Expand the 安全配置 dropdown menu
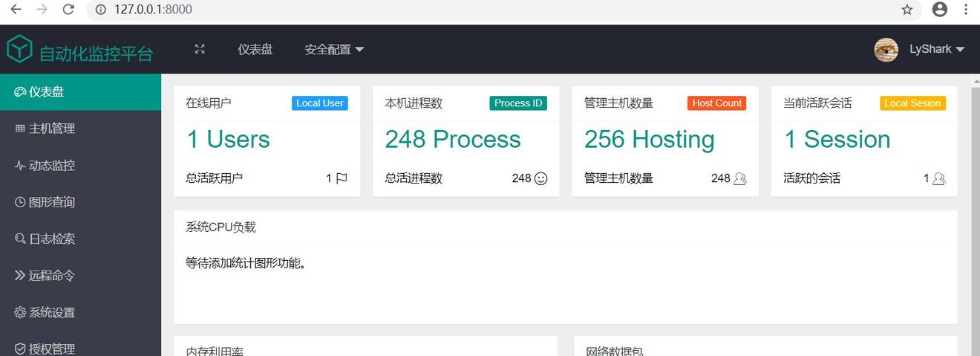 click(x=334, y=50)
